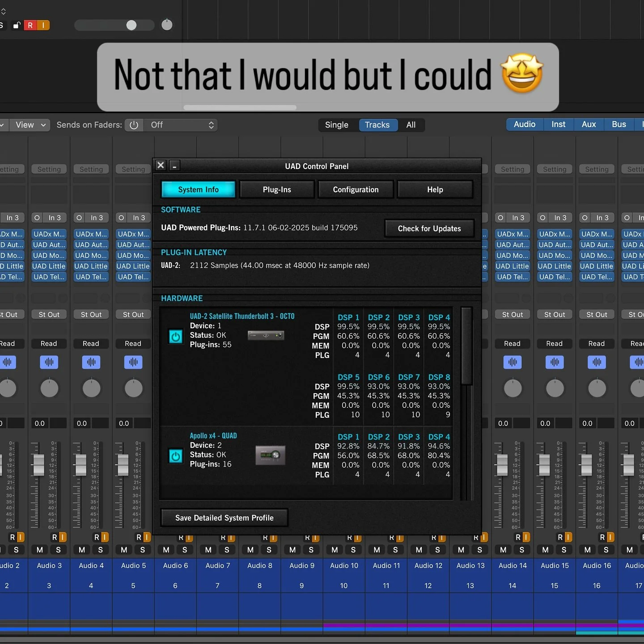Minimize the UAD Control Panel window
Image resolution: width=644 pixels, height=644 pixels.
coord(175,166)
